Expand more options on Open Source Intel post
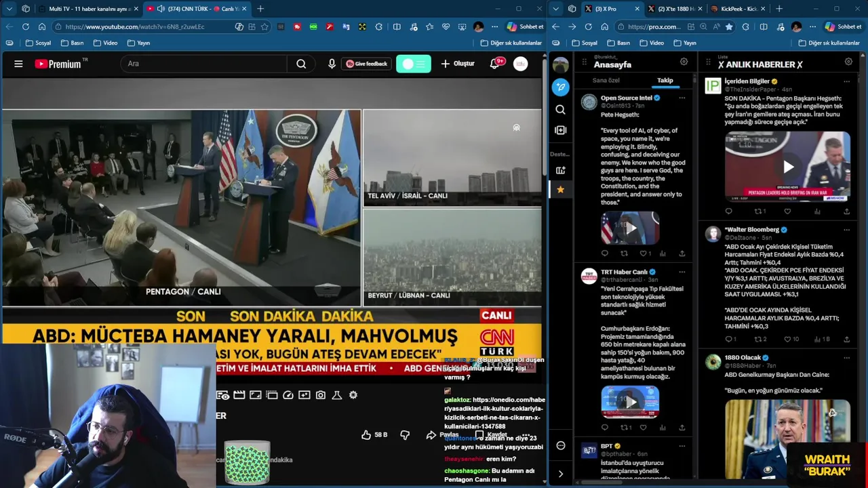This screenshot has width=868, height=488. click(682, 98)
